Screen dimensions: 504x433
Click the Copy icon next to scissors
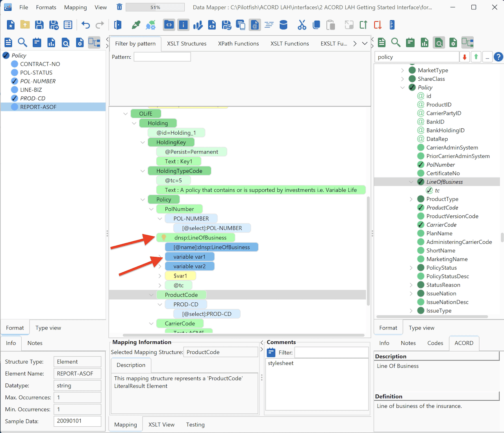coord(316,25)
